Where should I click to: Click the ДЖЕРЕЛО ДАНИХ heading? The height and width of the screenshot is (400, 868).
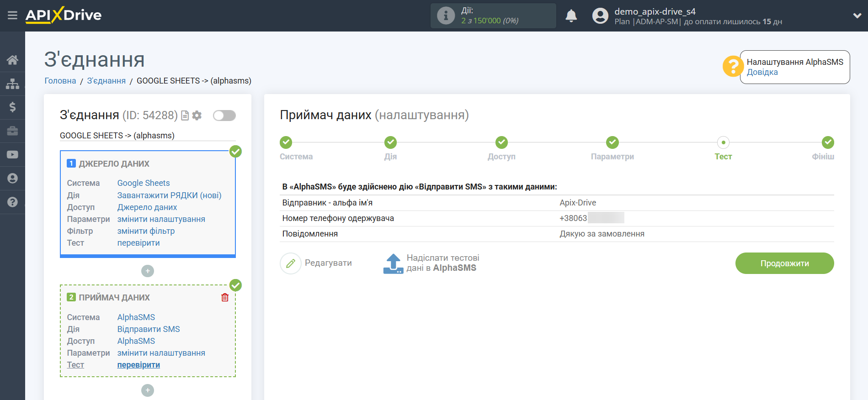click(114, 164)
